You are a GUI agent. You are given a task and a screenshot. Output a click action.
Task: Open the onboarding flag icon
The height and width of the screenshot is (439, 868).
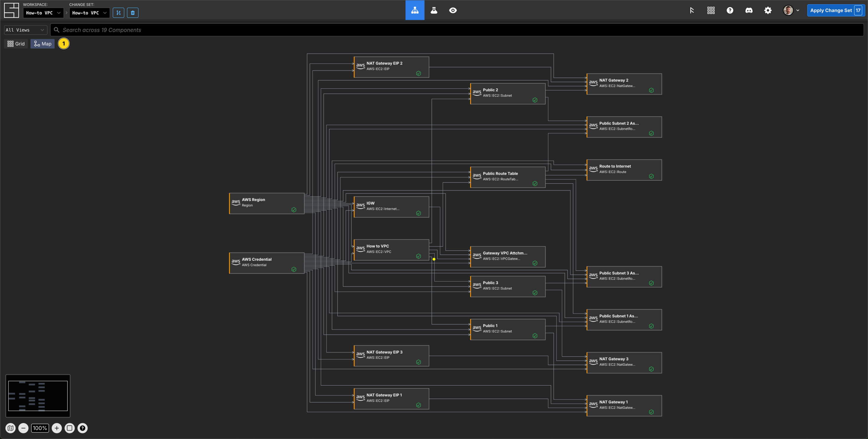(692, 10)
